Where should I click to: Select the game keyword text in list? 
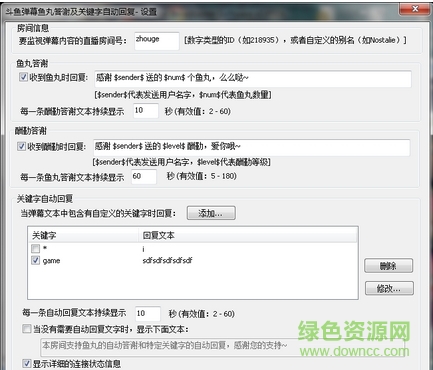(x=51, y=261)
